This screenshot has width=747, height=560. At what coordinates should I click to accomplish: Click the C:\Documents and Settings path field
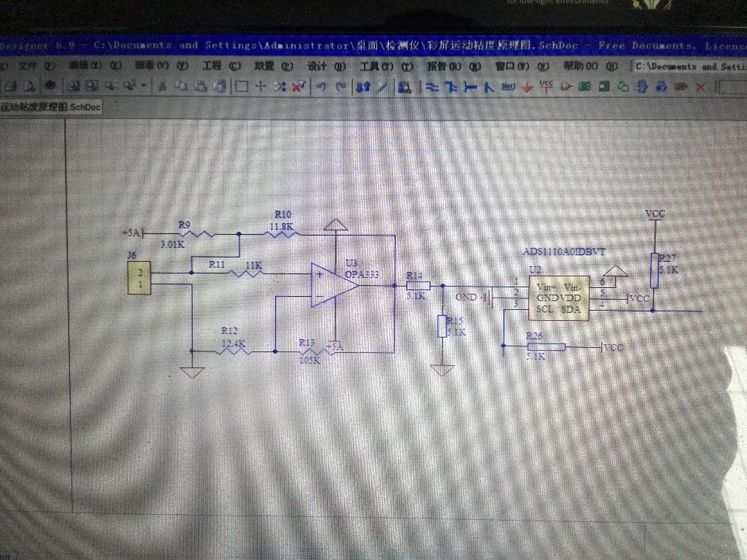690,66
